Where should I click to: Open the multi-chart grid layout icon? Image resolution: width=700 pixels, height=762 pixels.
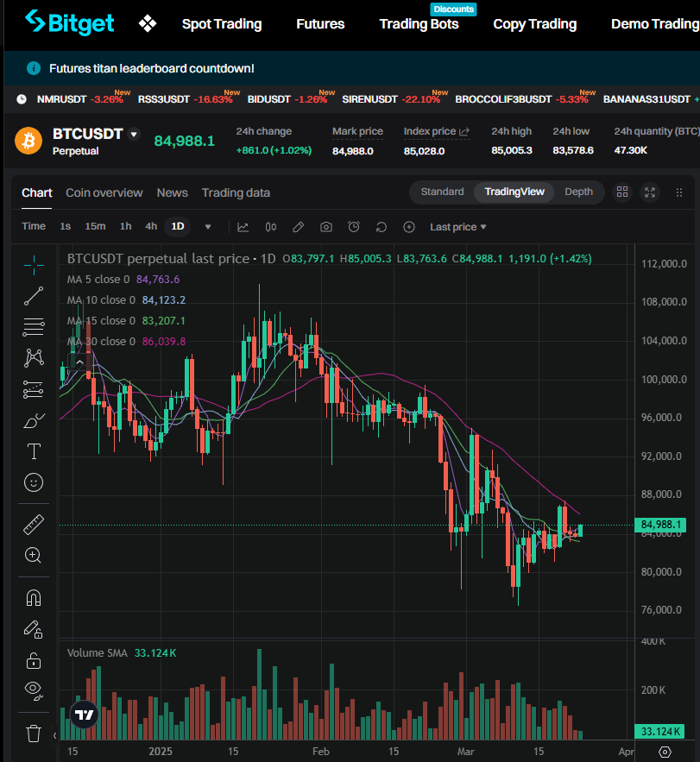click(x=622, y=192)
